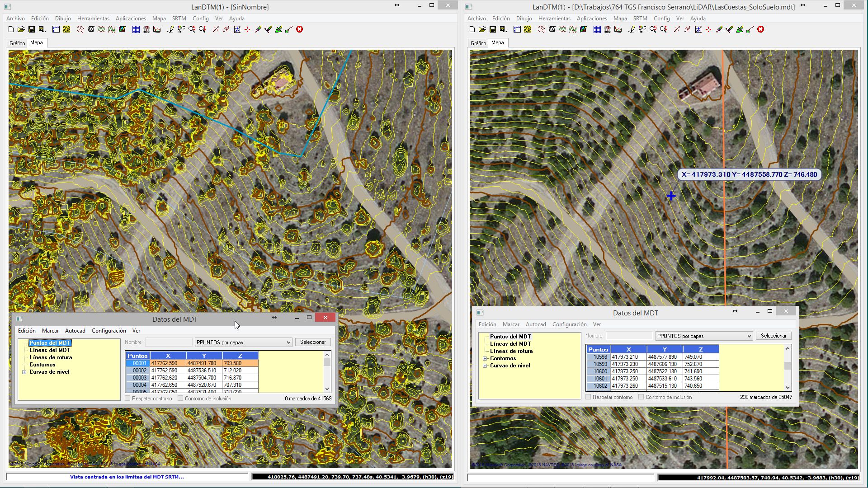Select Líneas de rotura in left tree
This screenshot has width=868, height=488.
pos(51,357)
